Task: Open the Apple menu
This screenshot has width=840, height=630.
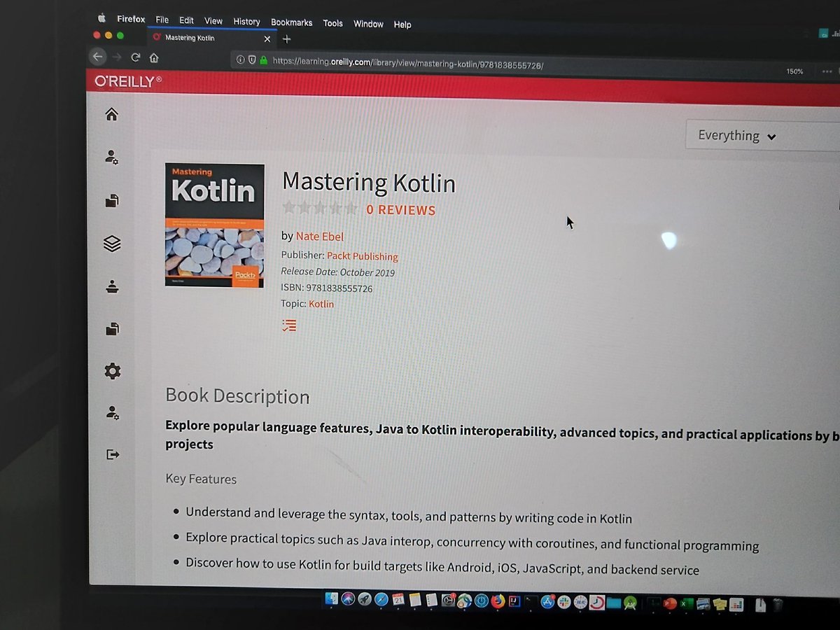Action: click(101, 18)
